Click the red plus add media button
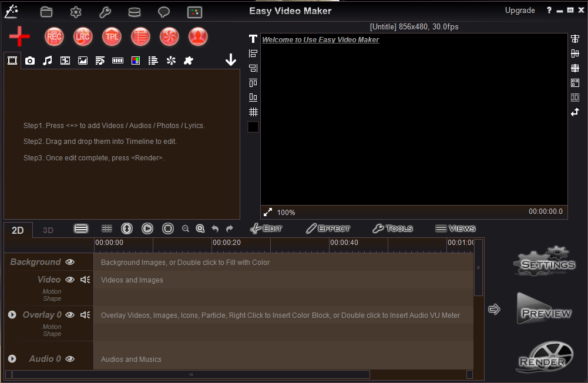The height and width of the screenshot is (383, 588). (19, 36)
